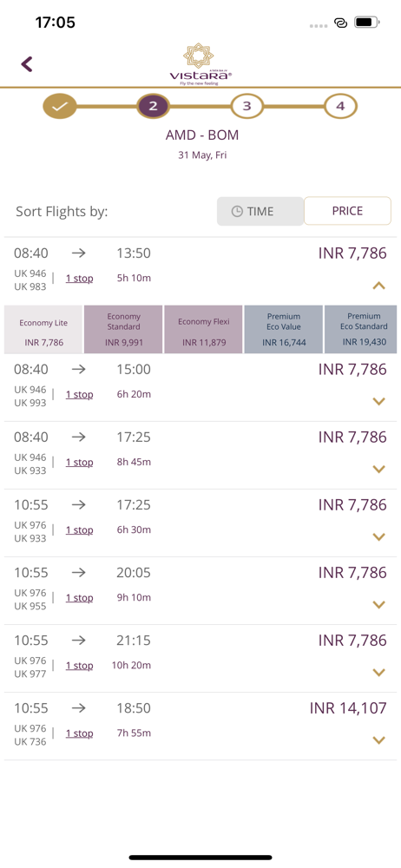
Task: Collapse fare options for 08:40–13:50 flight
Action: (x=378, y=286)
